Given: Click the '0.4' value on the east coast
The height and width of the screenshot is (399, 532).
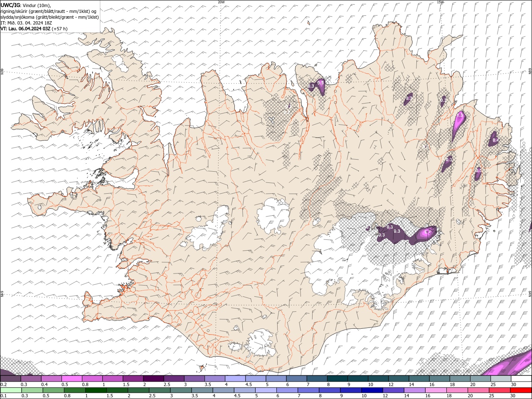Looking at the screenshot, I should point(495,140).
